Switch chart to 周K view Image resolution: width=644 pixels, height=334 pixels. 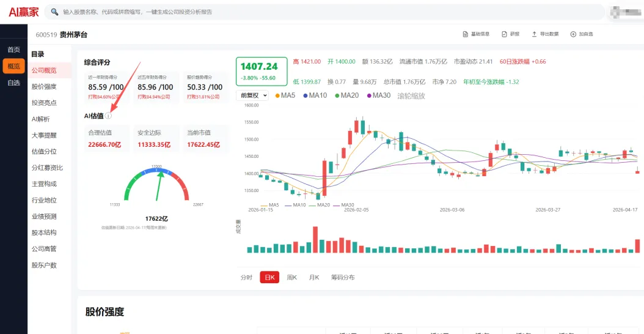(x=292, y=277)
